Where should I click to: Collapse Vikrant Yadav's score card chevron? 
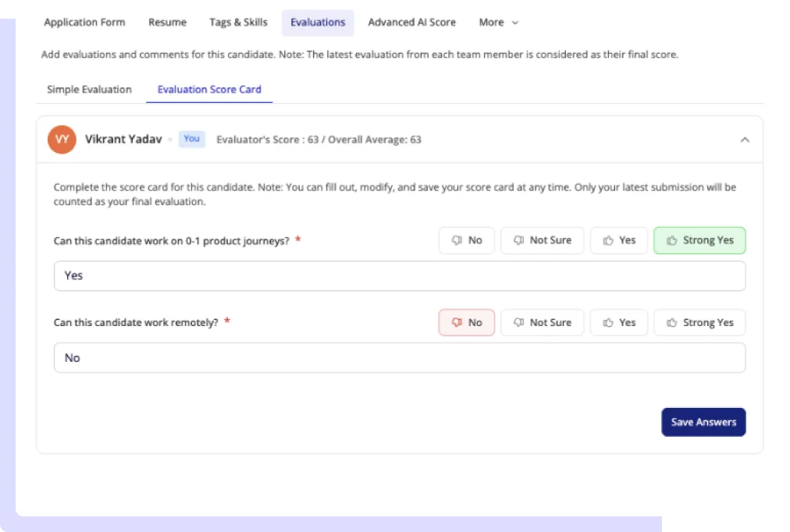coord(744,140)
